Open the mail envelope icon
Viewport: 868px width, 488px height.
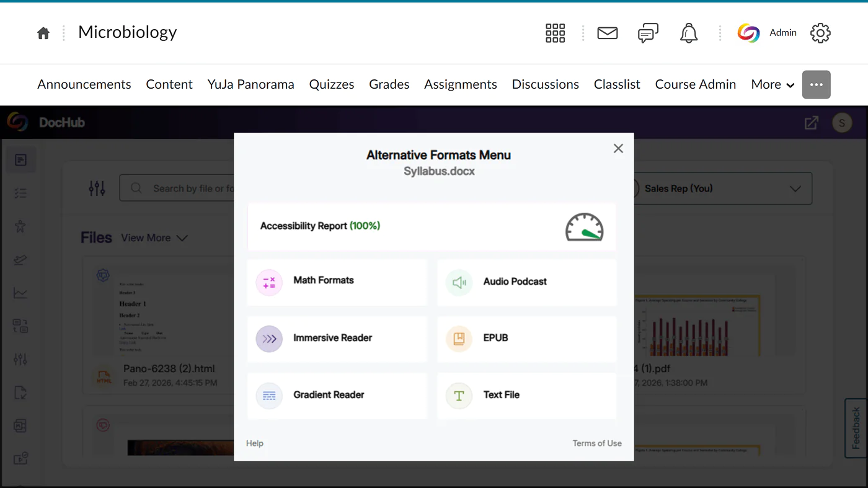pyautogui.click(x=607, y=33)
